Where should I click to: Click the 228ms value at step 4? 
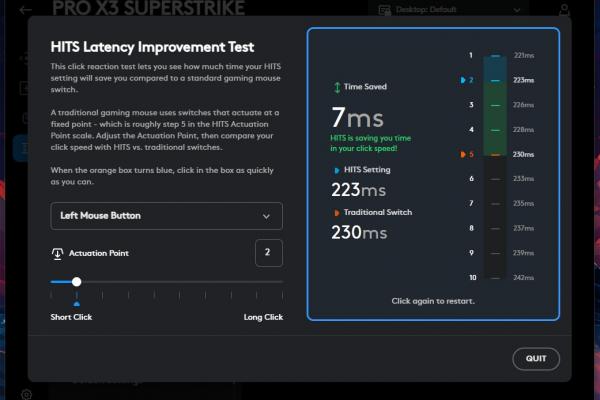[x=523, y=130]
